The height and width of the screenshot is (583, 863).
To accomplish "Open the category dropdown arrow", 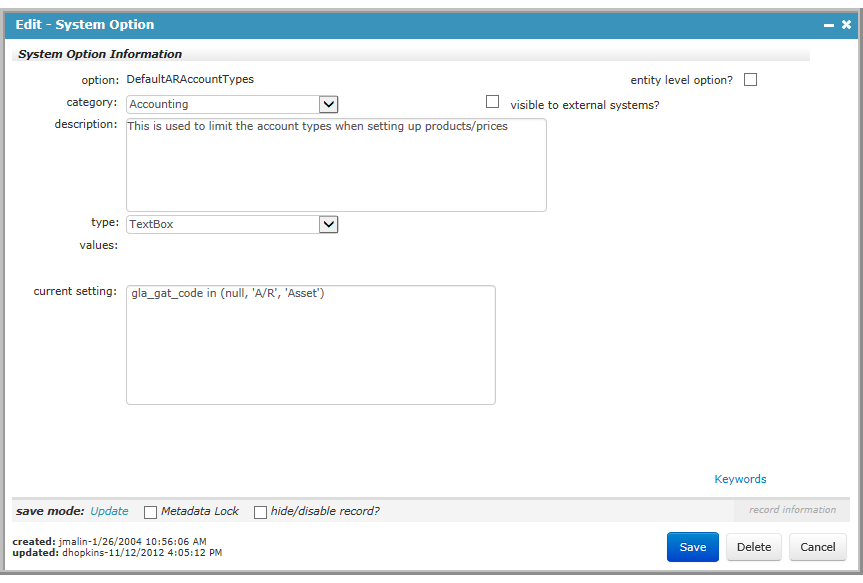I will [329, 104].
